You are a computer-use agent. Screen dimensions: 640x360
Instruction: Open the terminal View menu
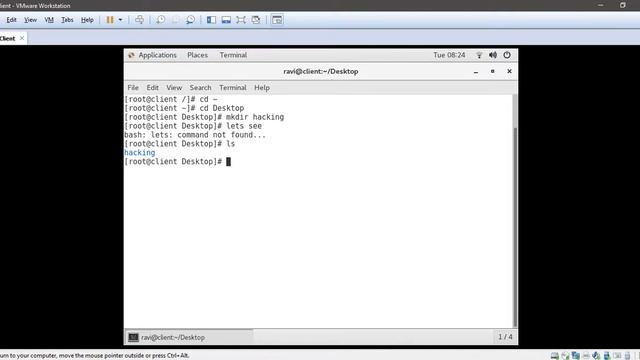tap(174, 88)
